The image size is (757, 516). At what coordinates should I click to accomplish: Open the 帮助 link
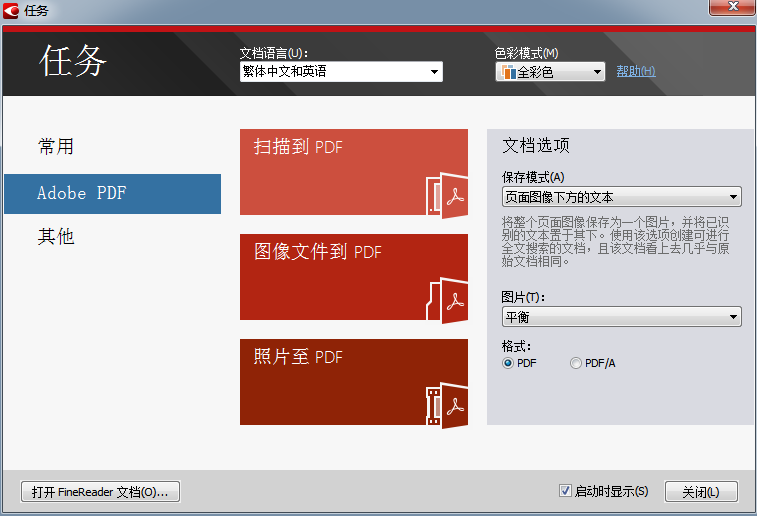tap(636, 71)
